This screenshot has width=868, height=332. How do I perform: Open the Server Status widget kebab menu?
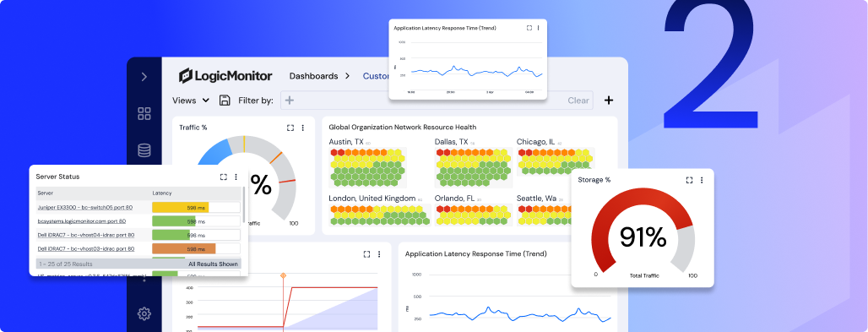pos(236,177)
